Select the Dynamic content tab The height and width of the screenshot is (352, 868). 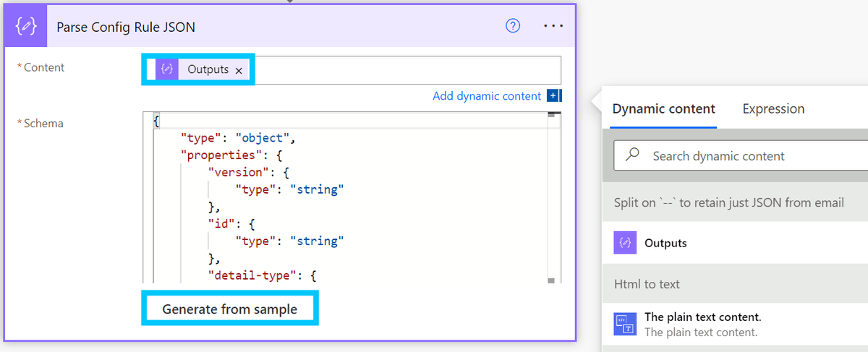[663, 109]
